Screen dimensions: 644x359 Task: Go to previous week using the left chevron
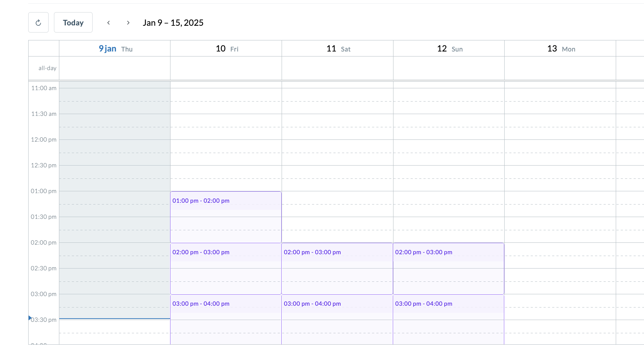[x=109, y=22]
